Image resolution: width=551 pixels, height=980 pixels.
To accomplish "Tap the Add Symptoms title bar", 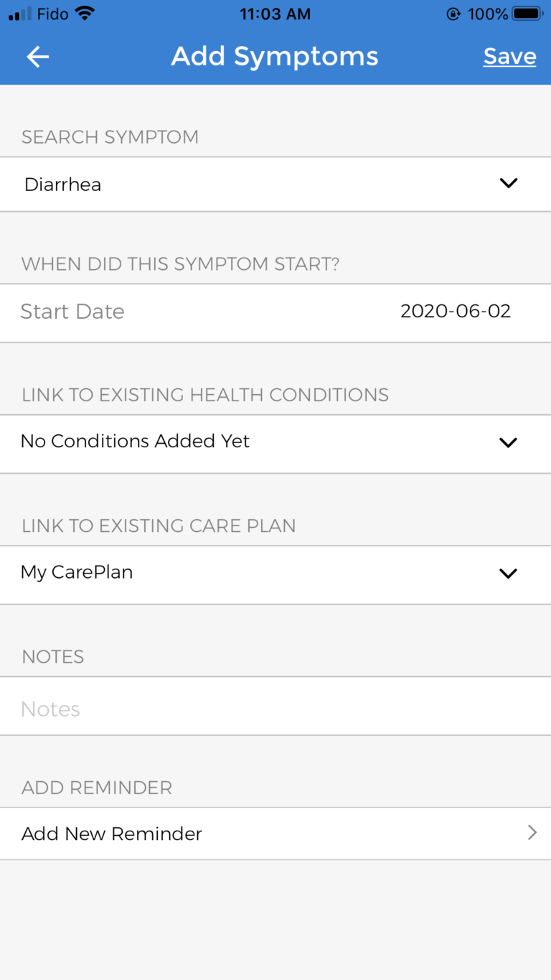I will 275,56.
